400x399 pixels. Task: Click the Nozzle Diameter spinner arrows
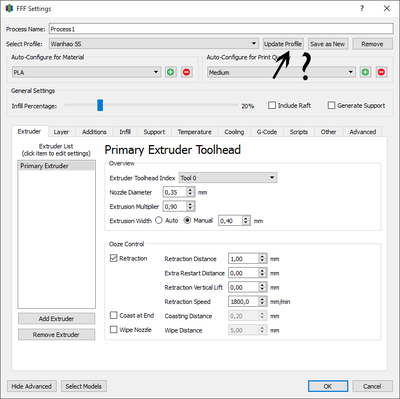coord(190,192)
